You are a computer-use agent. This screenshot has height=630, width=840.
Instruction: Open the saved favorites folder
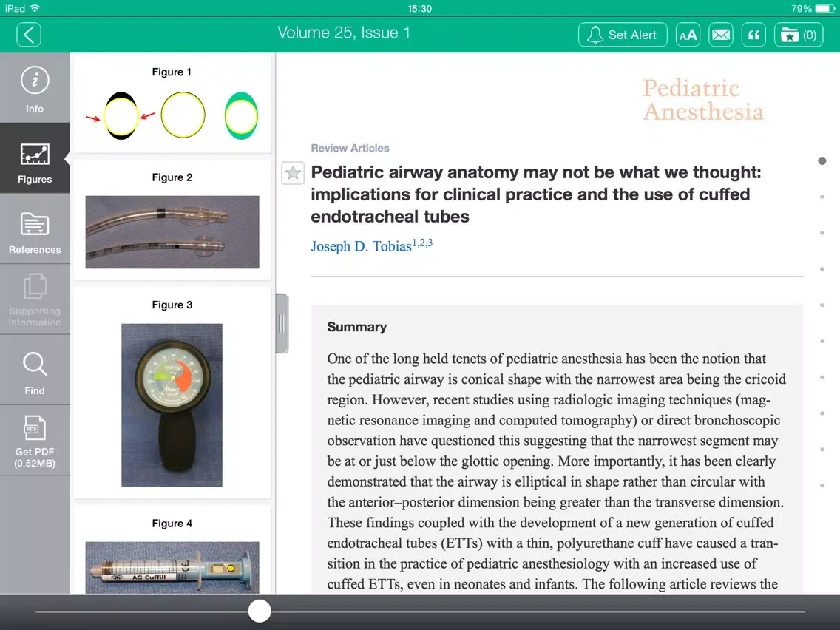point(799,35)
